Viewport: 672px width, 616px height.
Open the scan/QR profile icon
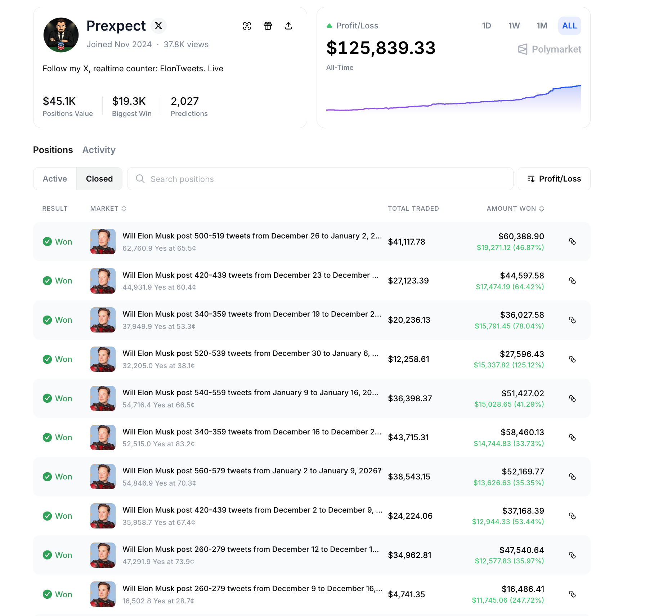tap(247, 26)
